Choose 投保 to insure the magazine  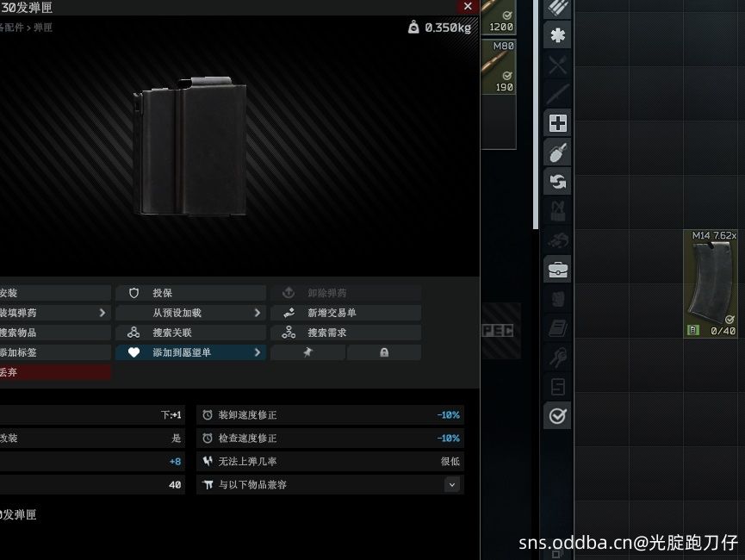pos(190,293)
